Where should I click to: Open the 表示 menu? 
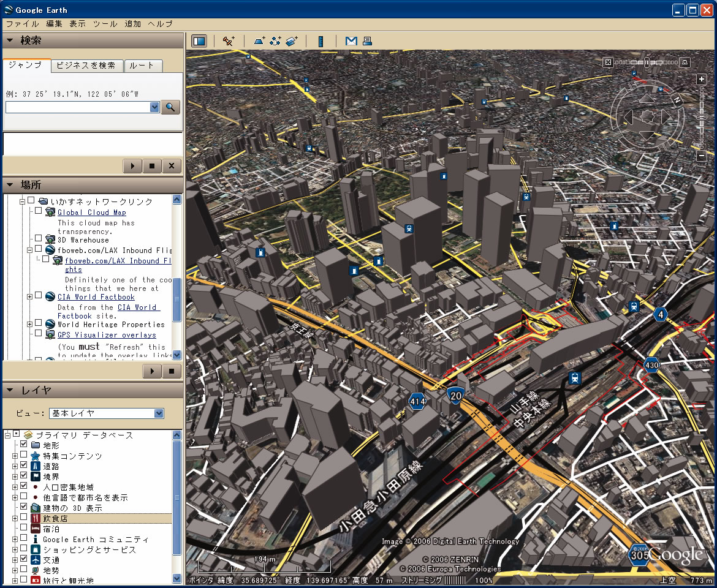pyautogui.click(x=78, y=24)
